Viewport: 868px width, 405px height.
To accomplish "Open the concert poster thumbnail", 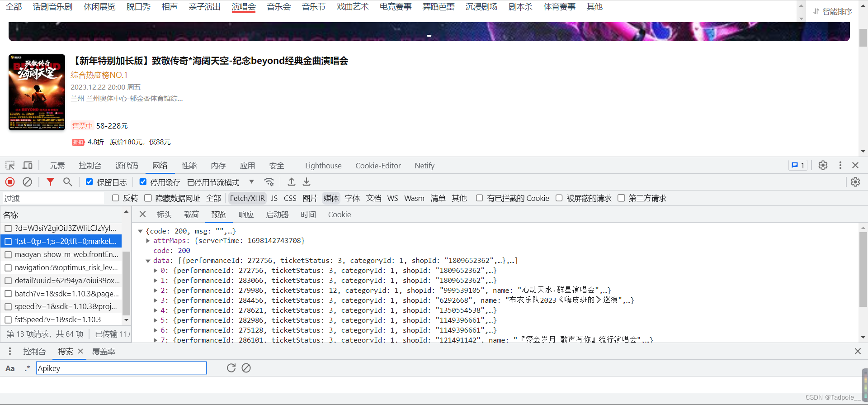I will coord(37,92).
